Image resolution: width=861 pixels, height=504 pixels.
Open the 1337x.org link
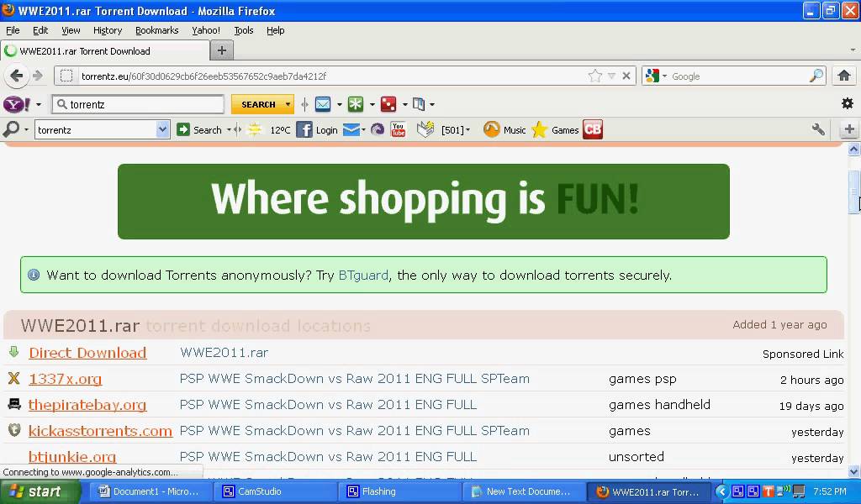tap(66, 379)
